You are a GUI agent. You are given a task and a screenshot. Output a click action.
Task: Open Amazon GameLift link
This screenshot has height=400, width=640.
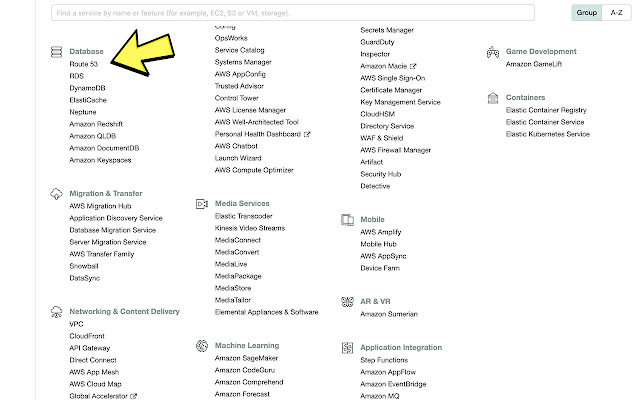[540, 64]
